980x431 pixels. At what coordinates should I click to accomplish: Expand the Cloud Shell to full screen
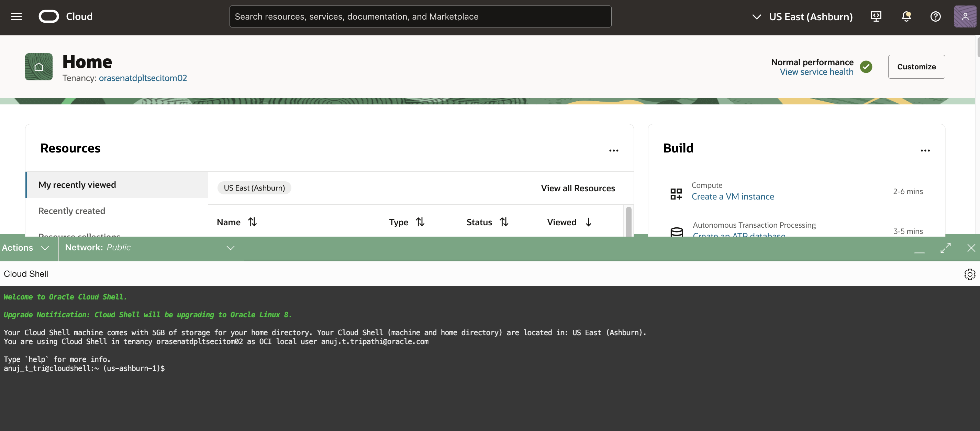tap(945, 248)
